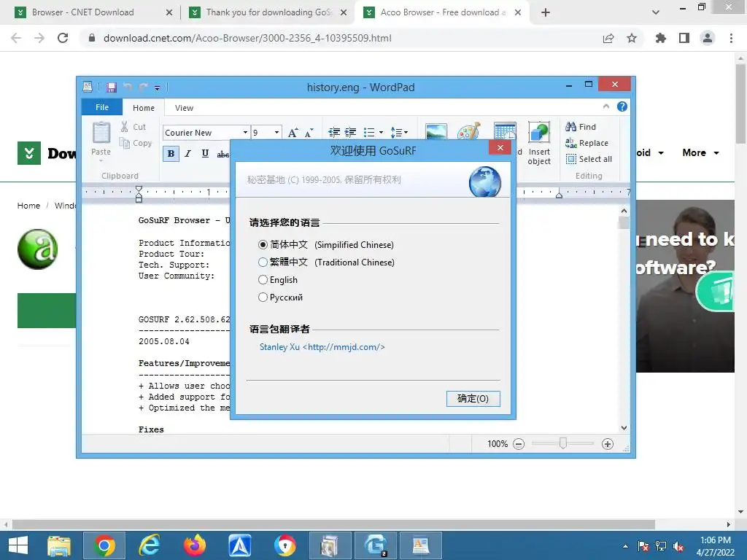Image resolution: width=747 pixels, height=560 pixels.
Task: Open Customize Quick Access Toolbar dropdown
Action: click(x=158, y=87)
